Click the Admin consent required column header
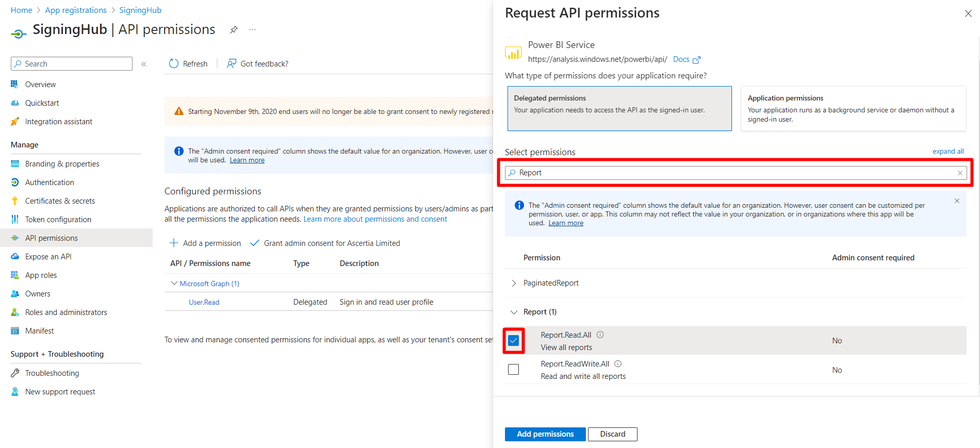 click(x=873, y=258)
